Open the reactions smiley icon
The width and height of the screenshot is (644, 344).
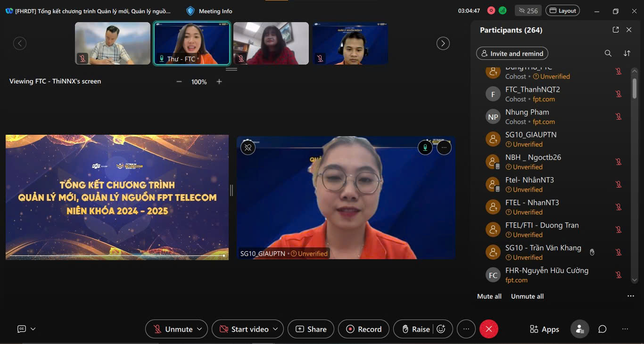pyautogui.click(x=441, y=329)
